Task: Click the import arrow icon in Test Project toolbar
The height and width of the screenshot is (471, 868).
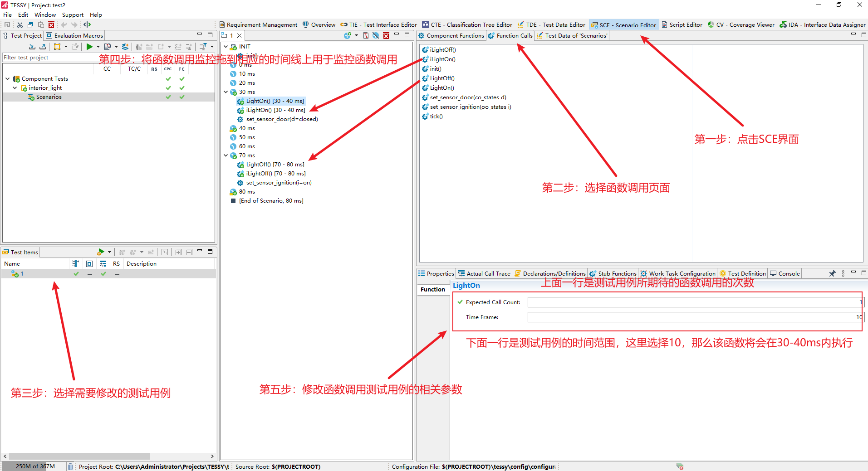Action: click(32, 47)
